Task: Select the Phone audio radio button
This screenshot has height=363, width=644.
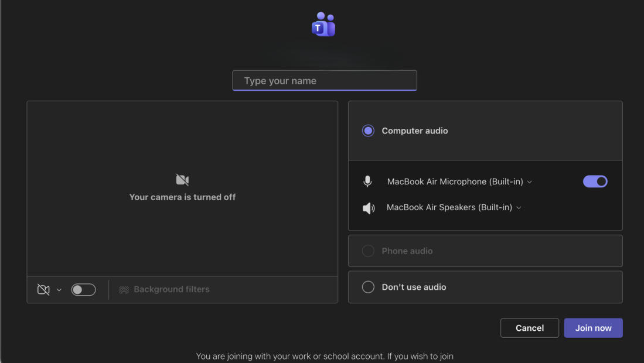Action: tap(368, 251)
